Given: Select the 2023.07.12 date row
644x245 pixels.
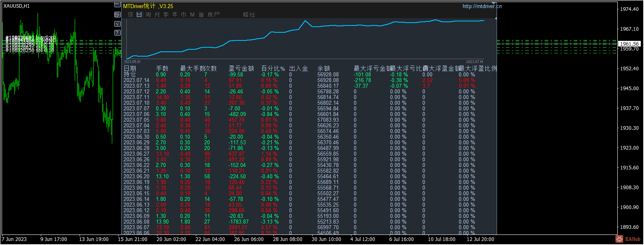Looking at the screenshot, I should 136,92.
